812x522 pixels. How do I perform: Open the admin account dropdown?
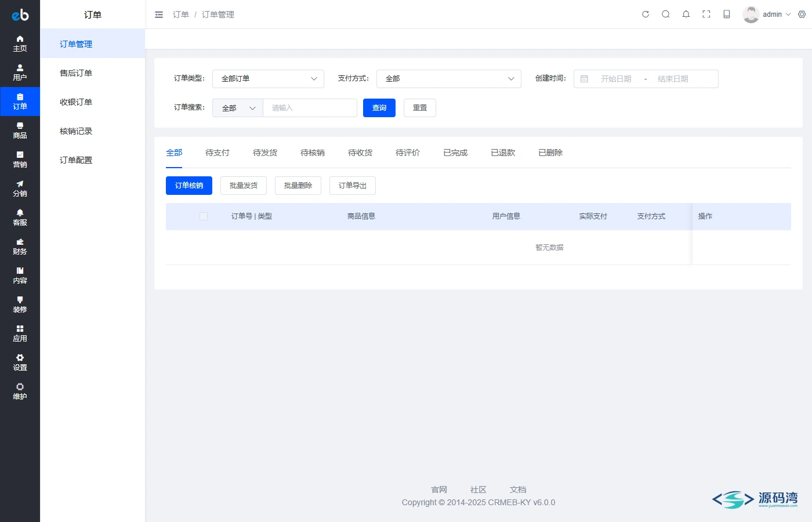coord(767,14)
